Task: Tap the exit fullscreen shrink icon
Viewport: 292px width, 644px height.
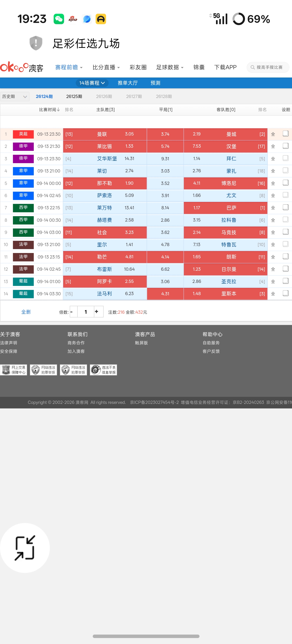Action: [25, 548]
